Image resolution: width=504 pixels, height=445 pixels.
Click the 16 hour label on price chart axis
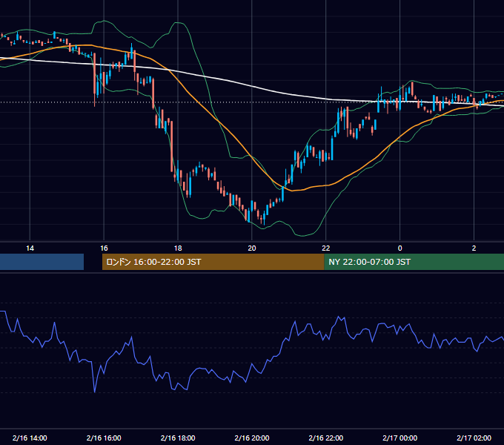(104, 248)
